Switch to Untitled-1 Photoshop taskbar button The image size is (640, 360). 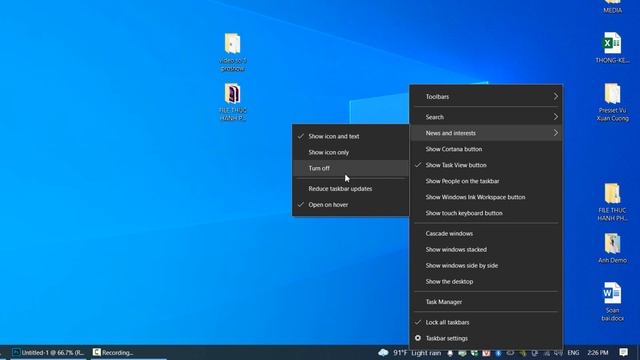pos(48,353)
